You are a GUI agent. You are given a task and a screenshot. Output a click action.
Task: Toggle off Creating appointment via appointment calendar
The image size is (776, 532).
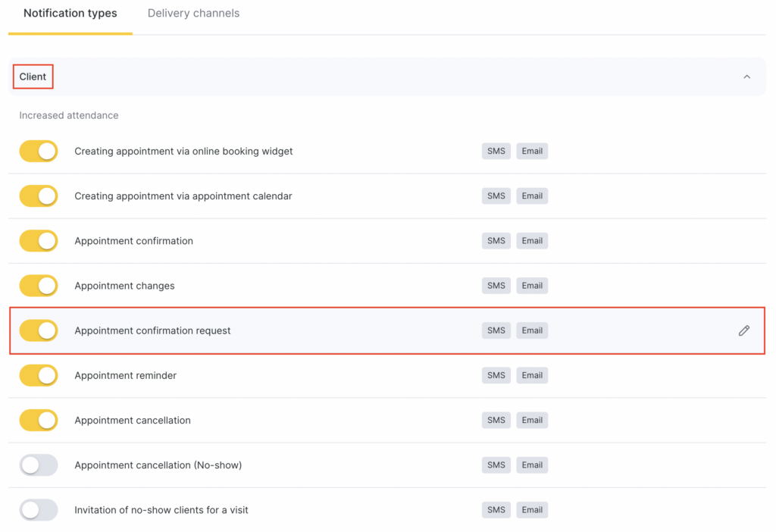click(x=39, y=196)
